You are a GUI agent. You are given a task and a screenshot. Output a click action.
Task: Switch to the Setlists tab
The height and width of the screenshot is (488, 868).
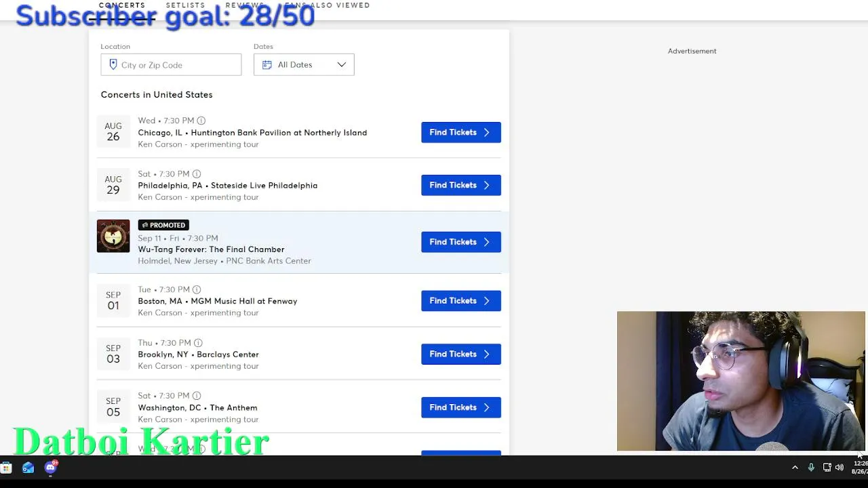point(185,5)
